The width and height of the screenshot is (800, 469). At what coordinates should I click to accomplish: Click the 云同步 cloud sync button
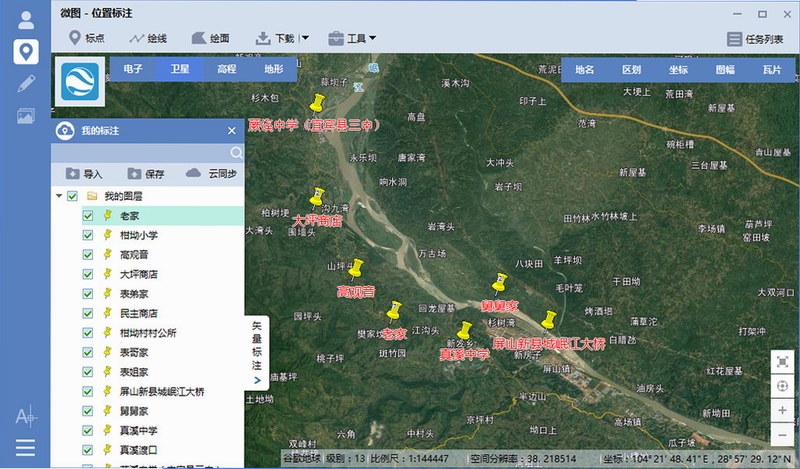click(x=211, y=174)
